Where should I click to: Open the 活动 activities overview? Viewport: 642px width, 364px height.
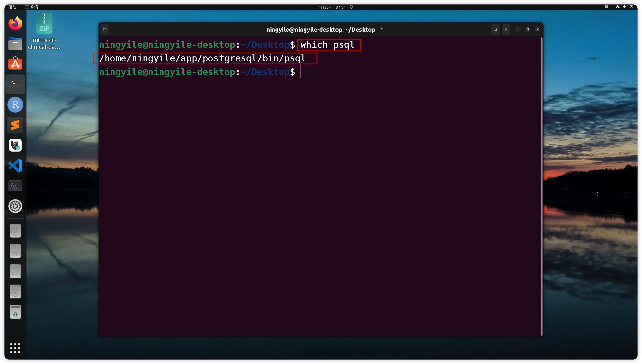(12, 7)
